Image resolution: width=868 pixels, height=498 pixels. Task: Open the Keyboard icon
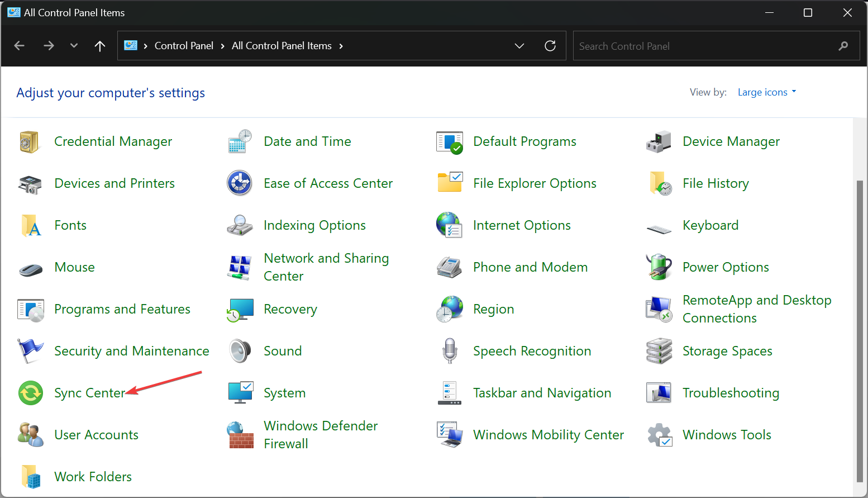(659, 229)
